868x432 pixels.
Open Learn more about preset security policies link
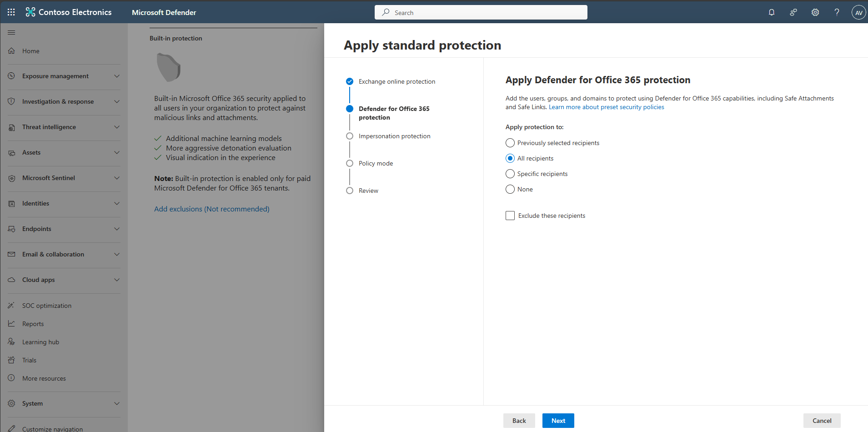point(607,107)
